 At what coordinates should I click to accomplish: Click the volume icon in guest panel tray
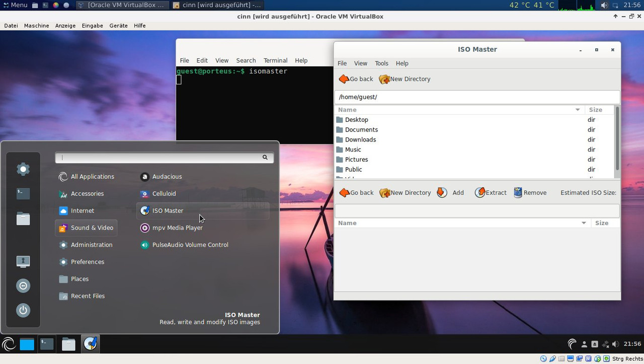coord(616,344)
